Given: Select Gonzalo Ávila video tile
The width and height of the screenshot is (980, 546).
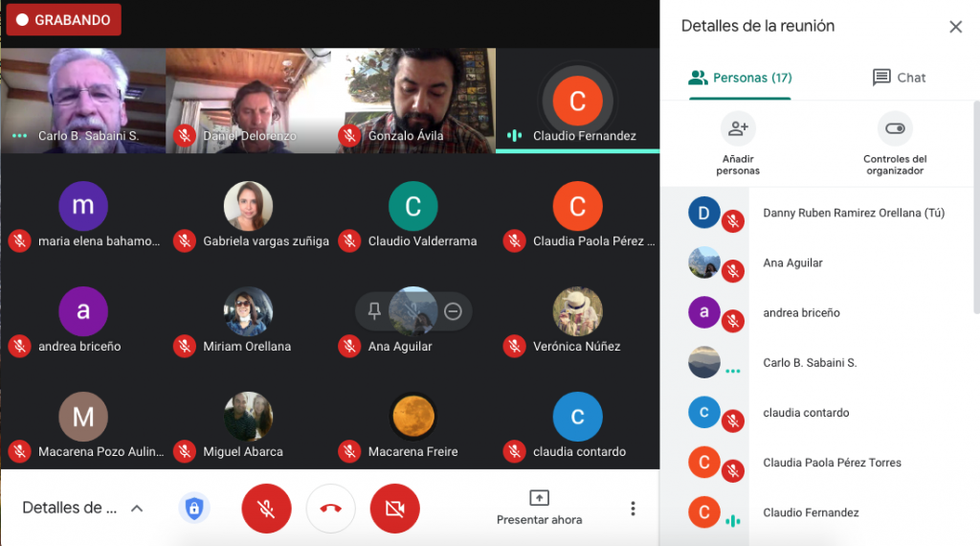Looking at the screenshot, I should [x=413, y=101].
